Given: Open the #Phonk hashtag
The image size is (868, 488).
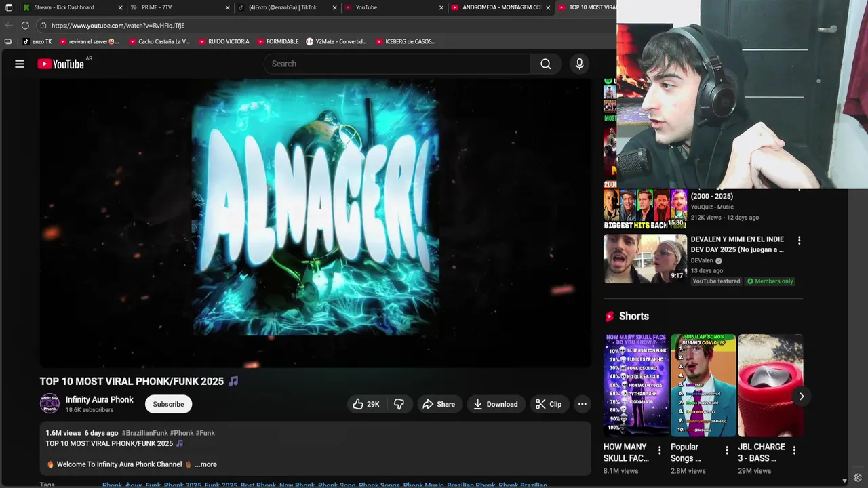Looking at the screenshot, I should point(182,432).
